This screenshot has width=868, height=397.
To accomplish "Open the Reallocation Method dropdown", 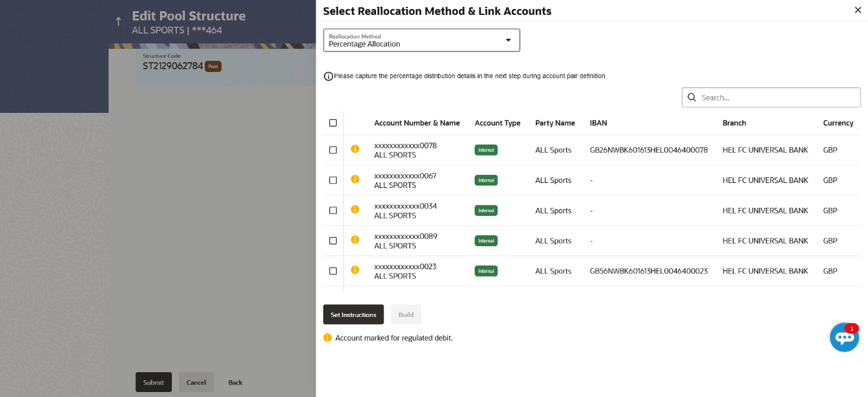I will tap(421, 40).
